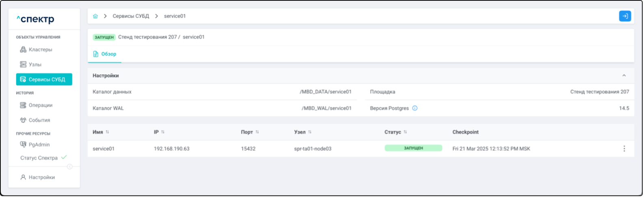Go to Nodes (Узлы) section

(x=35, y=65)
